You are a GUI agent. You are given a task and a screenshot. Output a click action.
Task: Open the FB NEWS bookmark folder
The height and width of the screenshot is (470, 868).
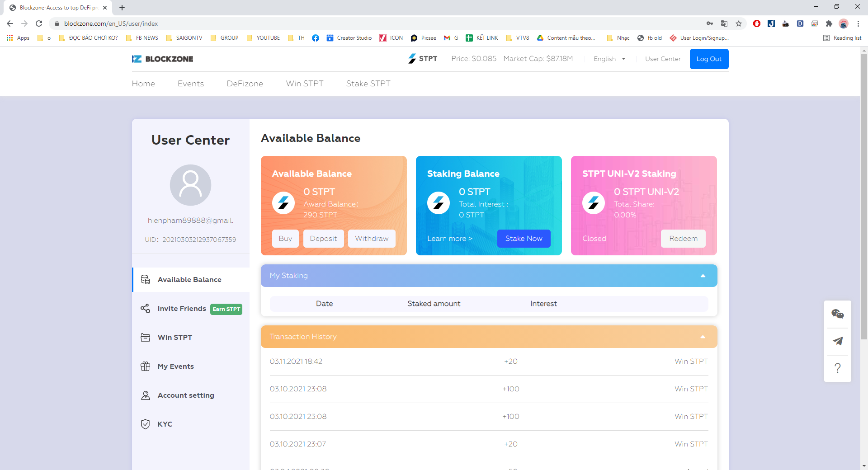(x=142, y=38)
